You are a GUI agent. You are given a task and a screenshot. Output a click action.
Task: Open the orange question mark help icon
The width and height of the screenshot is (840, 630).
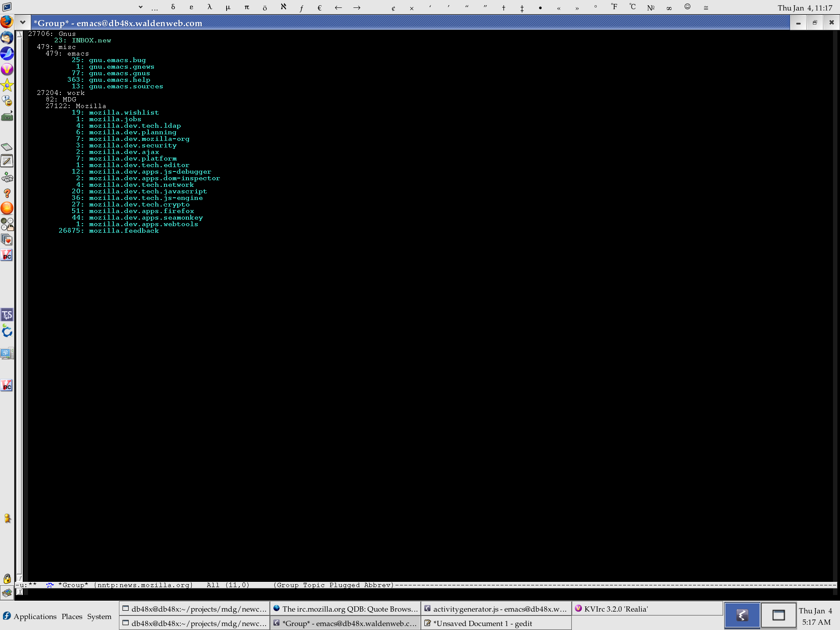[x=7, y=193]
